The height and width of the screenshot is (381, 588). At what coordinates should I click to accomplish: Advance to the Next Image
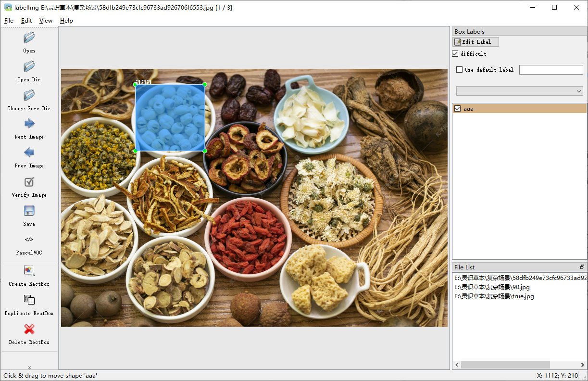pos(28,123)
